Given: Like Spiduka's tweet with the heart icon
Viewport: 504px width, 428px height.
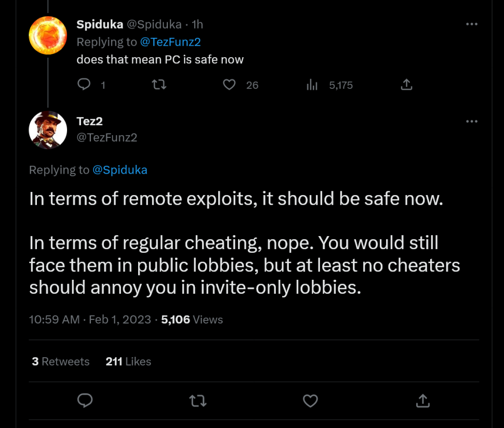Looking at the screenshot, I should click(229, 84).
